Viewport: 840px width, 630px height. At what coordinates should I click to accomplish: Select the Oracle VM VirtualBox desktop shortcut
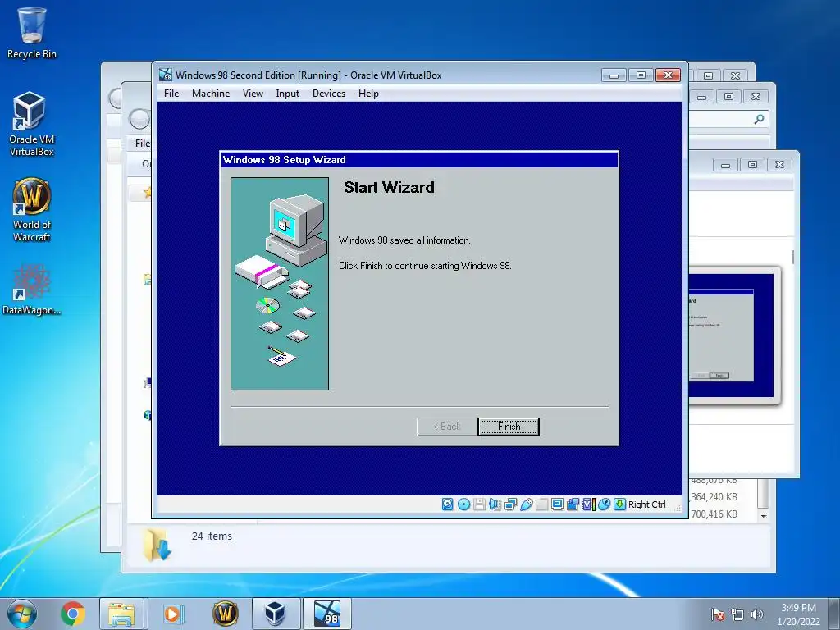pyautogui.click(x=32, y=124)
